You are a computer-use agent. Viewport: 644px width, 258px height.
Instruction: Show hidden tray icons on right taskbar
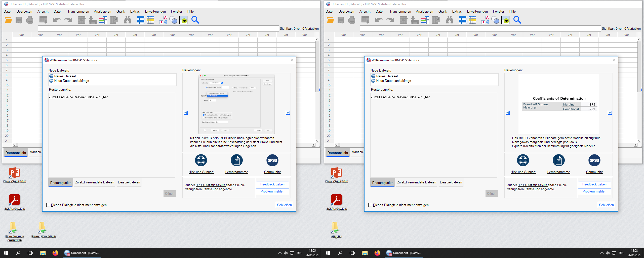coord(601,253)
